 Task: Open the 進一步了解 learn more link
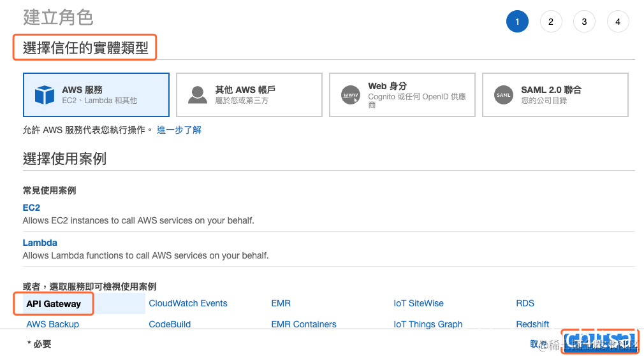(179, 130)
